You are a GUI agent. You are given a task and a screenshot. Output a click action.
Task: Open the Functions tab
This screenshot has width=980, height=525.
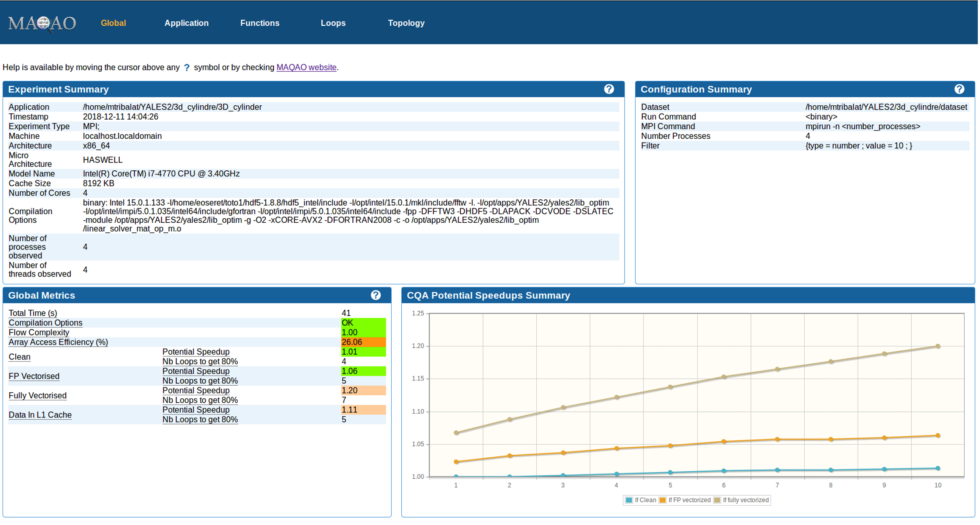[260, 23]
